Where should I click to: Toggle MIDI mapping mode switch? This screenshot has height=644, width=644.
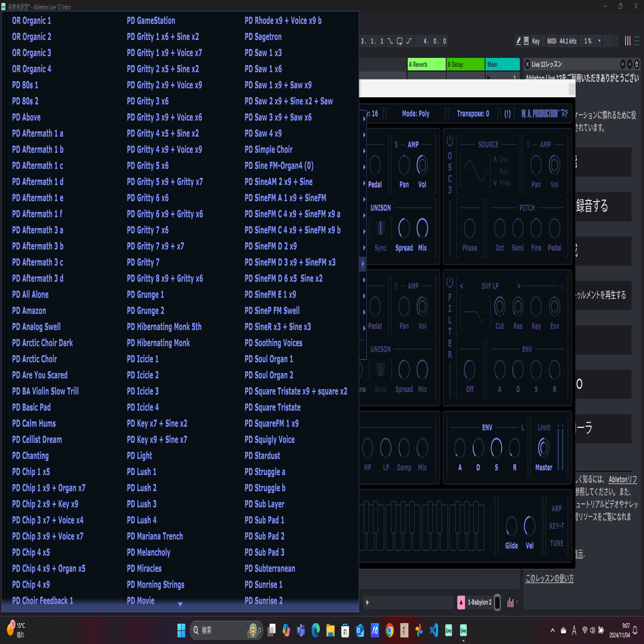click(x=551, y=41)
